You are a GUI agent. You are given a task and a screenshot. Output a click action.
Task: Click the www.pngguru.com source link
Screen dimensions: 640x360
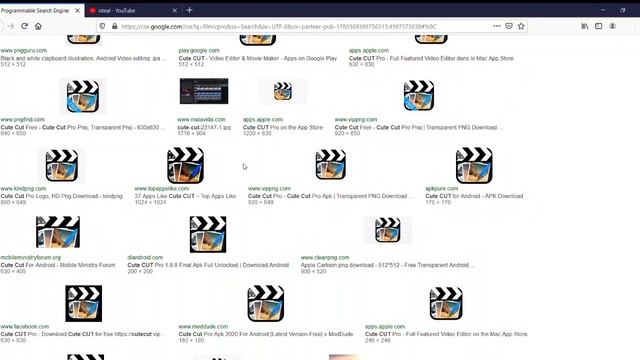point(24,51)
